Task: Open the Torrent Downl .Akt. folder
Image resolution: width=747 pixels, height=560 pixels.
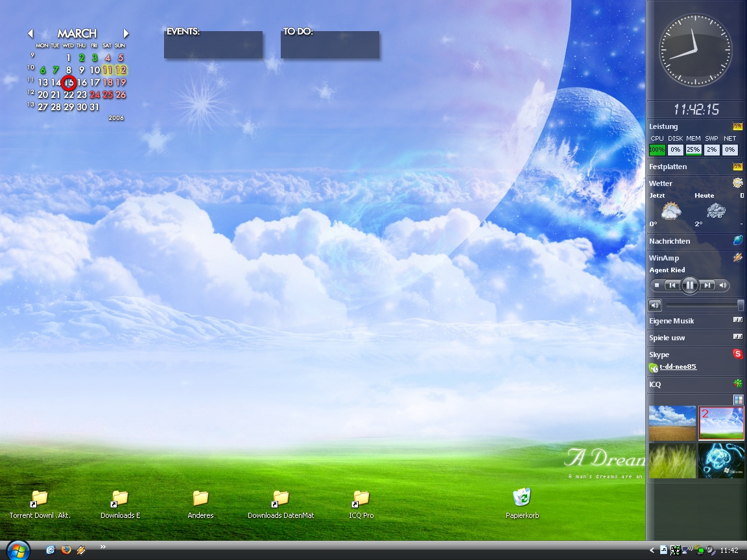Action: (40, 498)
